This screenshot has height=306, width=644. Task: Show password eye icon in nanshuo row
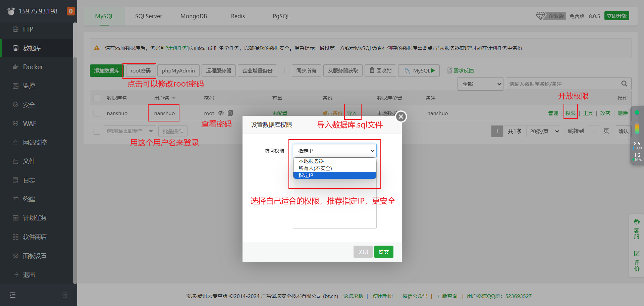(221, 113)
